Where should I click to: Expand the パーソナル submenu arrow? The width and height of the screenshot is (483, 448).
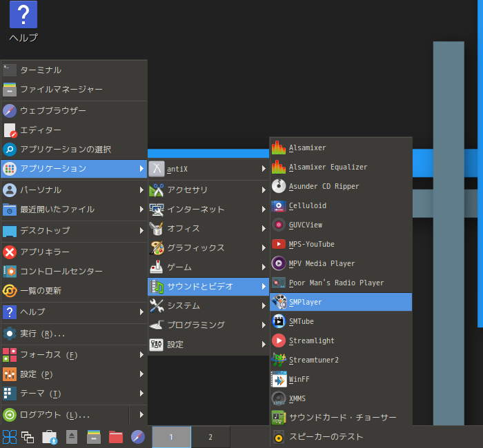(x=141, y=190)
